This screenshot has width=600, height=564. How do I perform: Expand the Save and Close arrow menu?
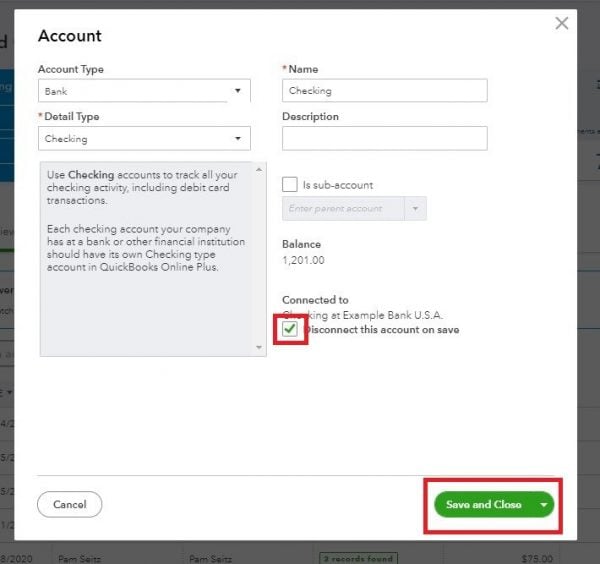(x=544, y=505)
